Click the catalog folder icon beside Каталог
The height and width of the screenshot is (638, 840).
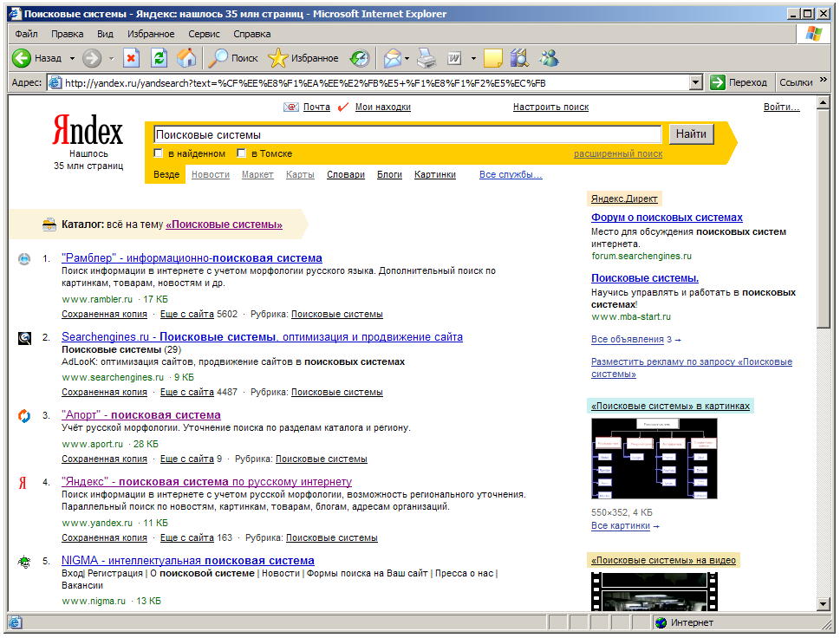[x=49, y=225]
